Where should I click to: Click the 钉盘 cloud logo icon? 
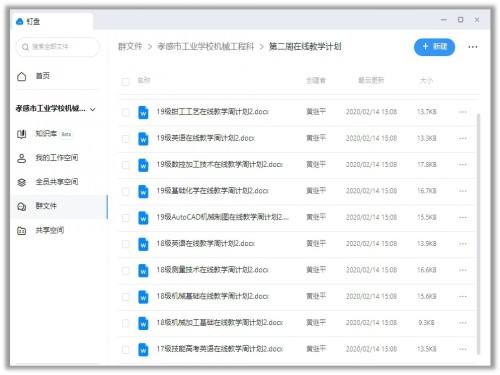20,21
